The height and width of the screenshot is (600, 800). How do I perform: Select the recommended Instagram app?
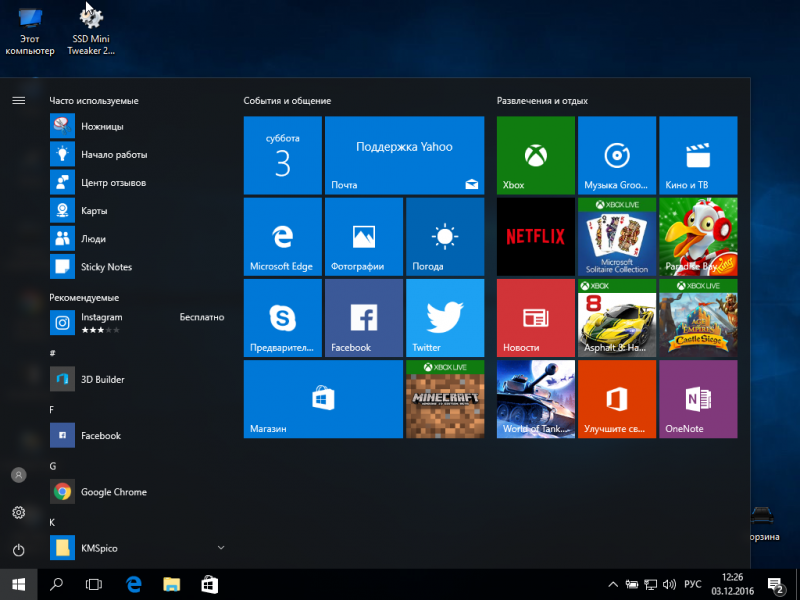(138, 322)
